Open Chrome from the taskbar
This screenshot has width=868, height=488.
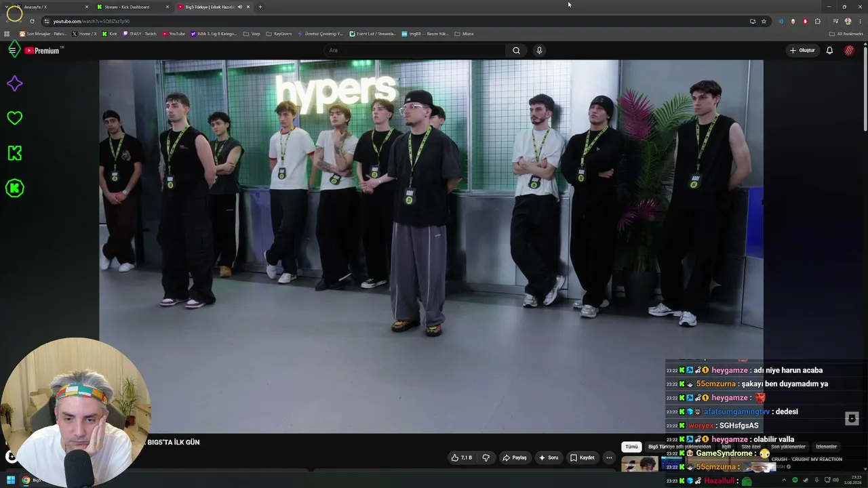[x=26, y=481]
